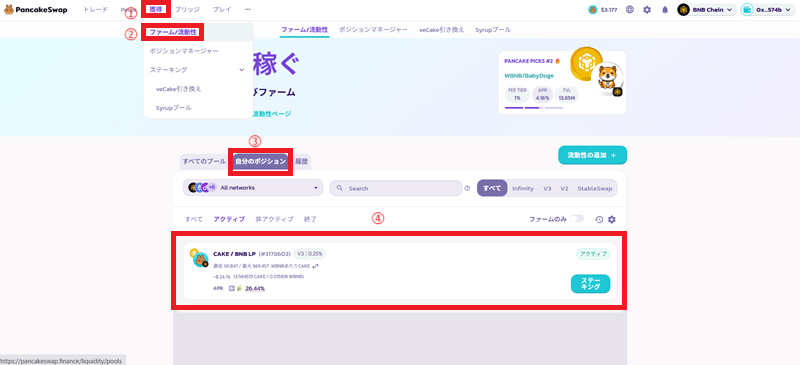This screenshot has height=365, width=800.
Task: Select the Infinity pool type filter
Action: tap(523, 188)
